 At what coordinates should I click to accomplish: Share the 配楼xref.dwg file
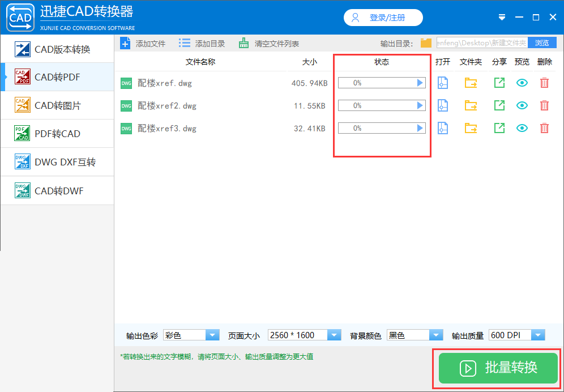click(499, 83)
